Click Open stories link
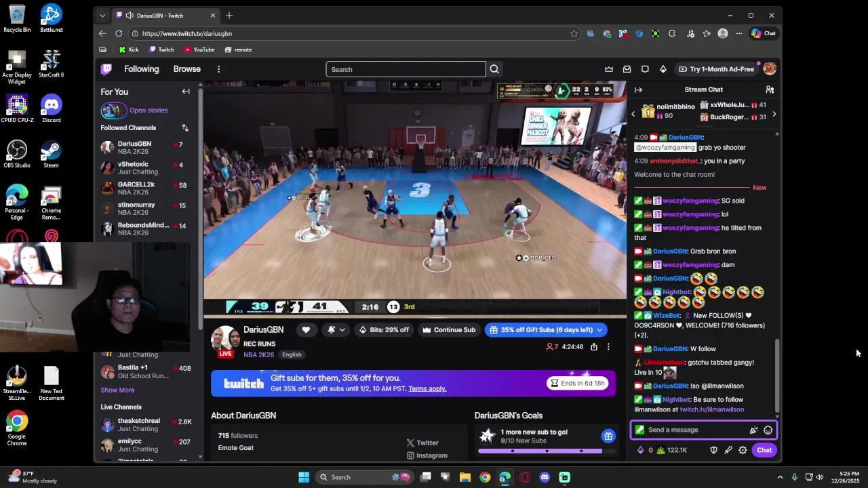 (x=149, y=110)
